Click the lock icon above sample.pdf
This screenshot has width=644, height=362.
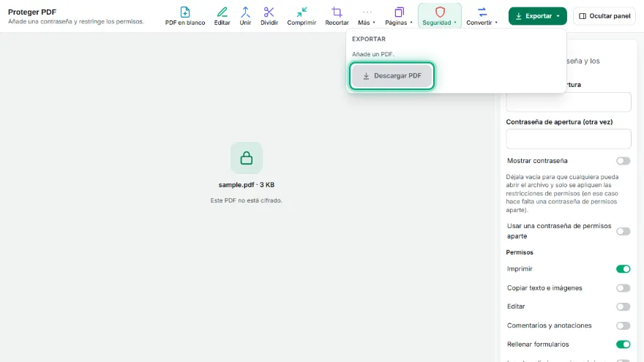coord(247,158)
